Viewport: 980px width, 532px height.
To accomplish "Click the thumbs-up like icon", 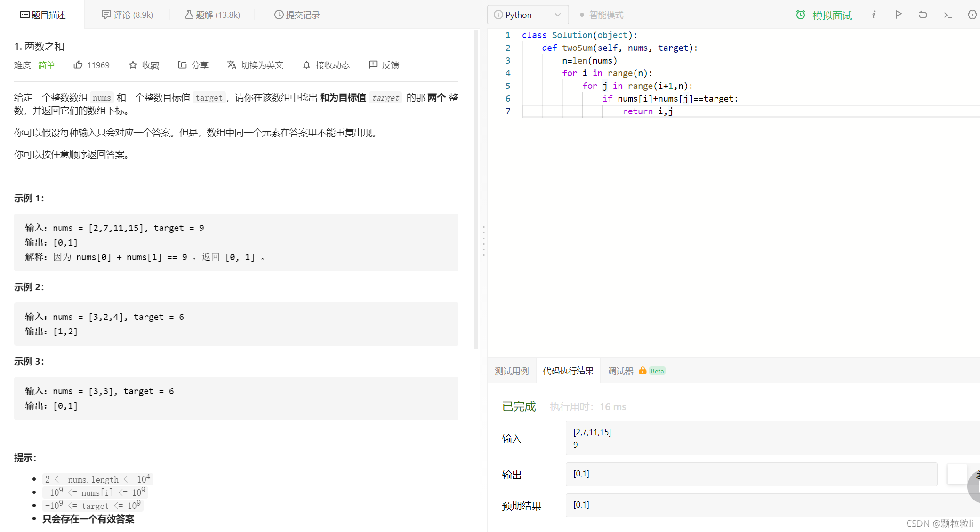I will (x=78, y=65).
